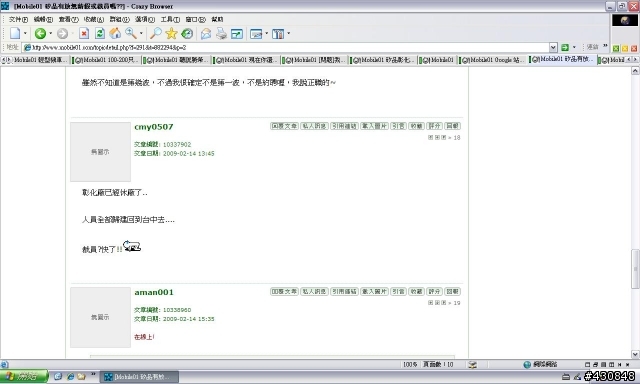
Task: Open the 編輯(E) menu
Action: (x=43, y=19)
